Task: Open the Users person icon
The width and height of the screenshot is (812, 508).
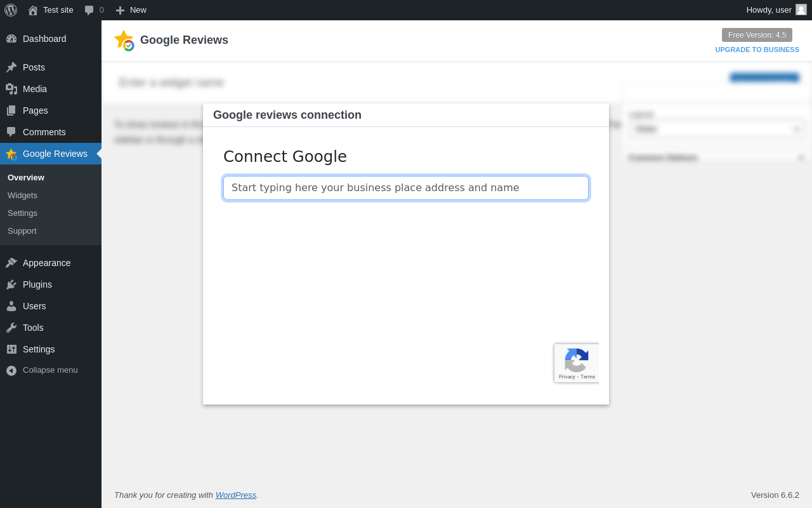Action: 11,306
